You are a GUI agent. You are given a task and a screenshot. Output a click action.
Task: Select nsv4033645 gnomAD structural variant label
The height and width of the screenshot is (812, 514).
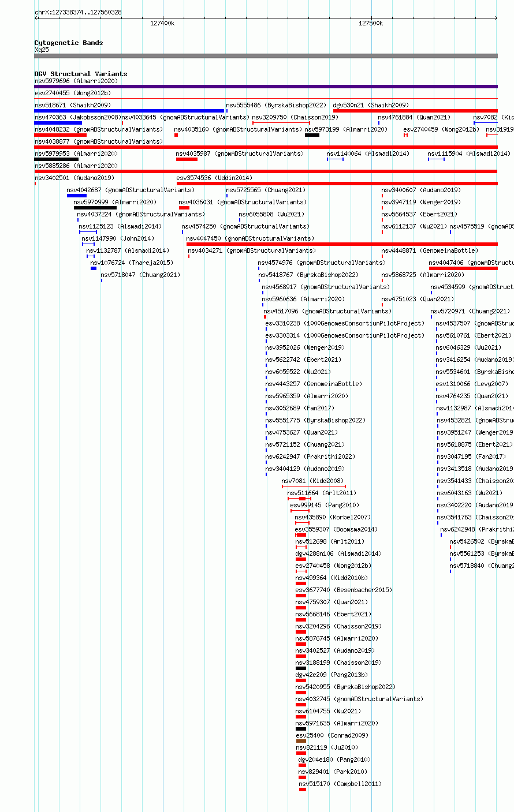click(x=185, y=117)
